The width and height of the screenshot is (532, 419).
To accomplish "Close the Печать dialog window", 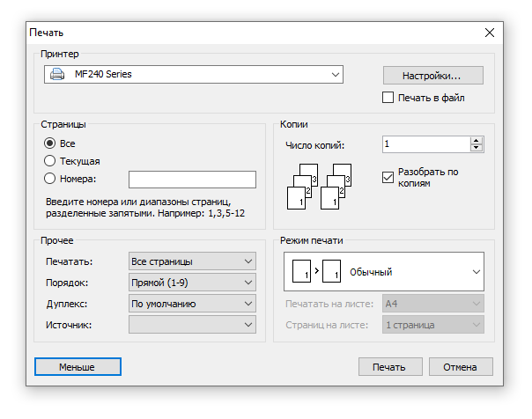I will pos(490,33).
